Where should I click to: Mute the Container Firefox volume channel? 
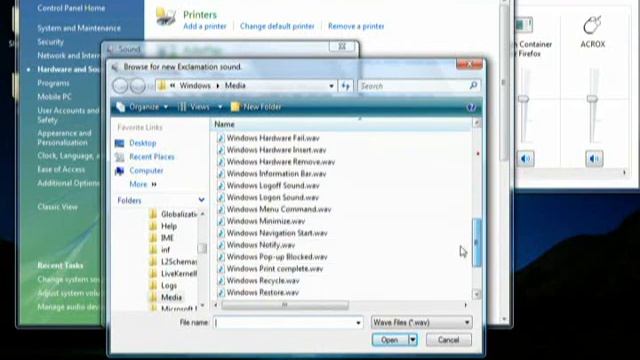click(525, 158)
